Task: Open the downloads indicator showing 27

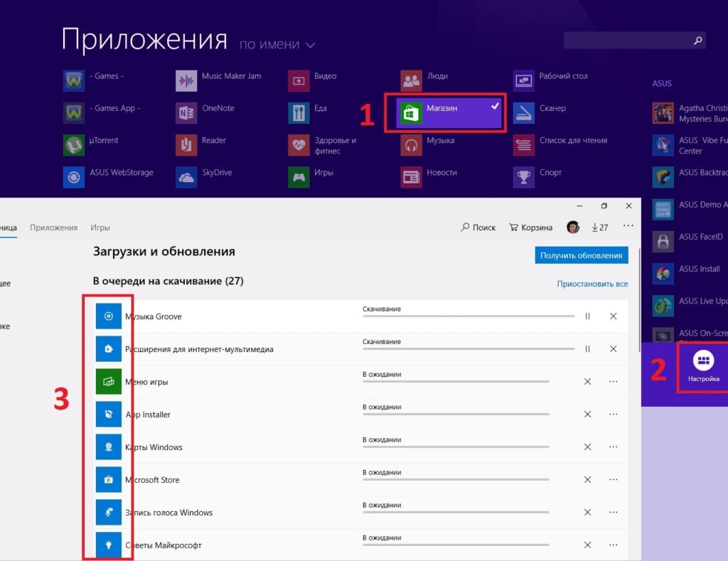Action: click(x=600, y=227)
